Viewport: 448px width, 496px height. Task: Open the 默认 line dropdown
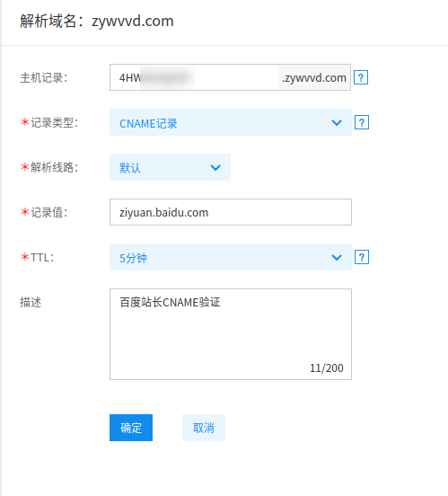click(170, 167)
